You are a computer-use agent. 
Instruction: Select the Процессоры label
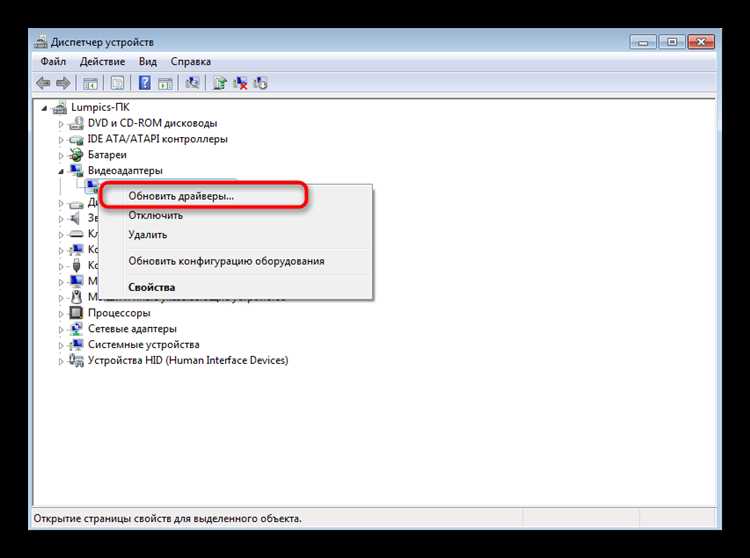(x=119, y=313)
